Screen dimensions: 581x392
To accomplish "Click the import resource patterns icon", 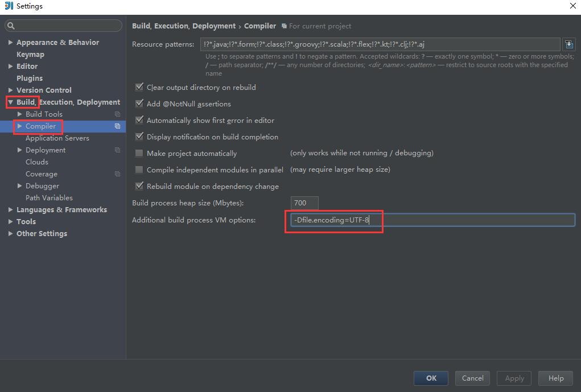I will pyautogui.click(x=569, y=44).
